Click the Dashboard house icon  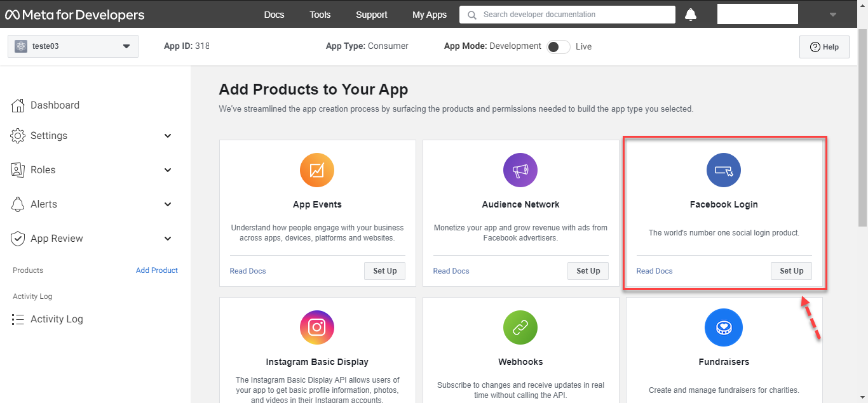[18, 105]
